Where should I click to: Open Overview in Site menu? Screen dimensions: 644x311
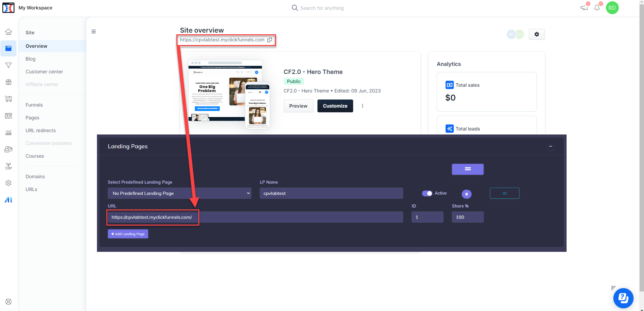52,46
